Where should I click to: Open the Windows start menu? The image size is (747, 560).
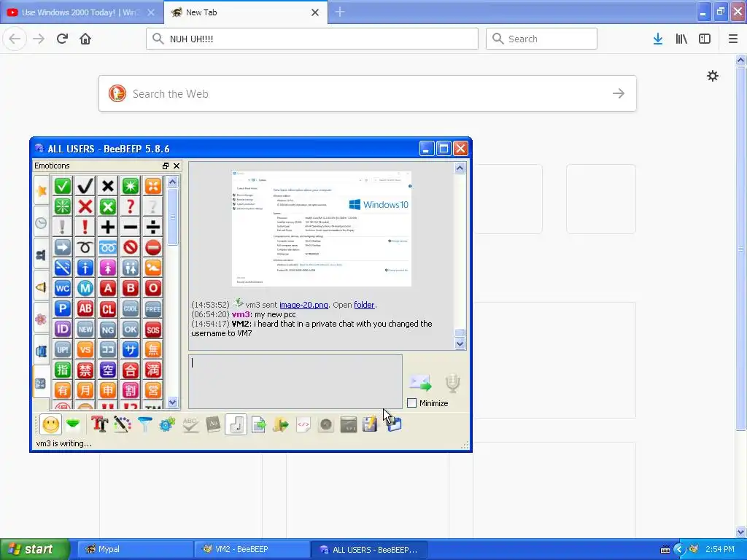34,549
